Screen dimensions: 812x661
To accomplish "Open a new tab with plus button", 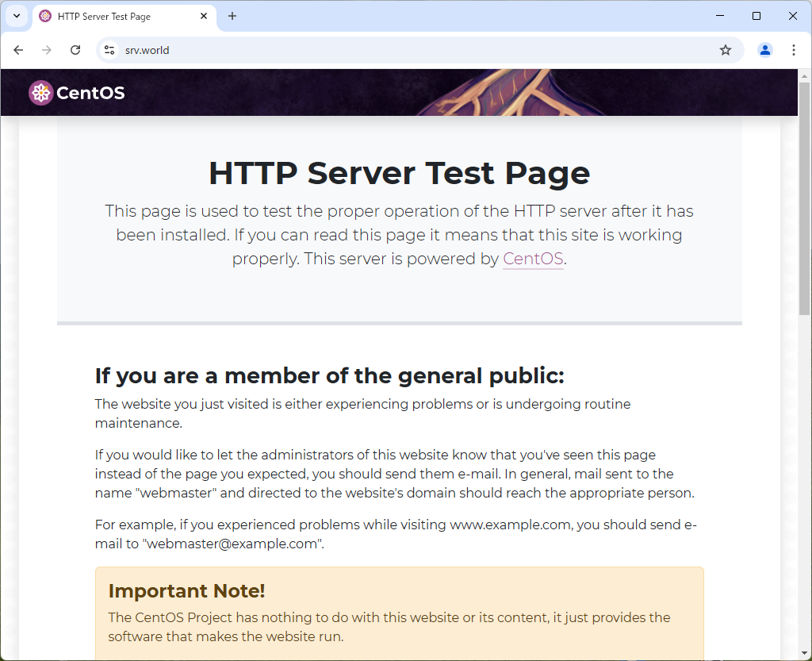I will (x=232, y=16).
